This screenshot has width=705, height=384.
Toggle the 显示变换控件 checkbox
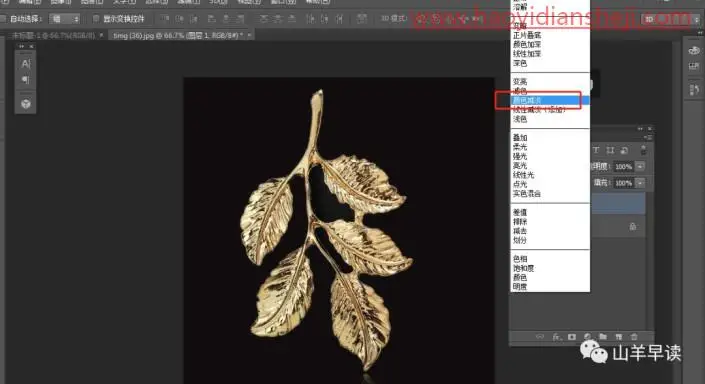coord(95,19)
